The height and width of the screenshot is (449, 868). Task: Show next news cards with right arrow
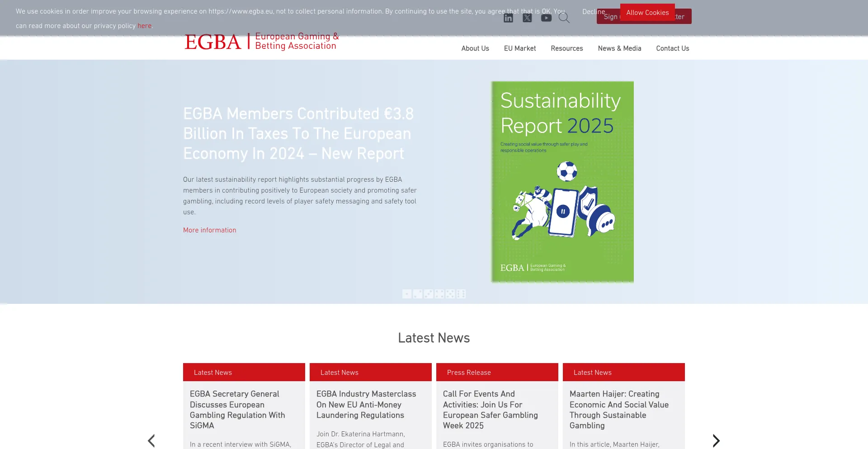(716, 440)
